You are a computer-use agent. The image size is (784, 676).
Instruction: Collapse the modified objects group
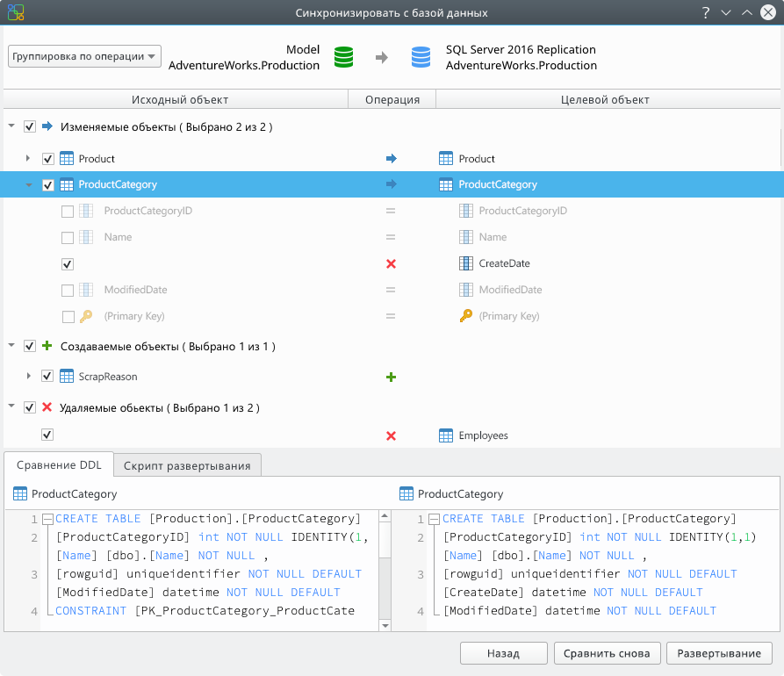[x=11, y=126]
